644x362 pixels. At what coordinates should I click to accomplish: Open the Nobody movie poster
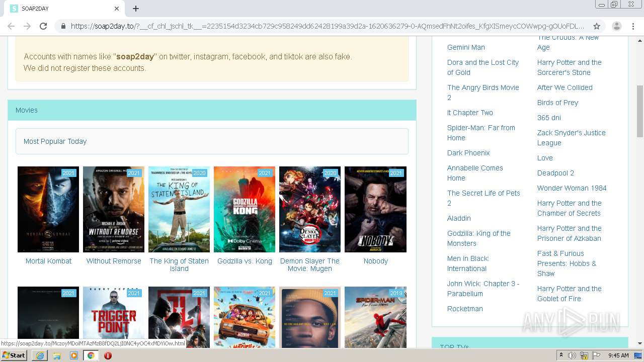[375, 209]
